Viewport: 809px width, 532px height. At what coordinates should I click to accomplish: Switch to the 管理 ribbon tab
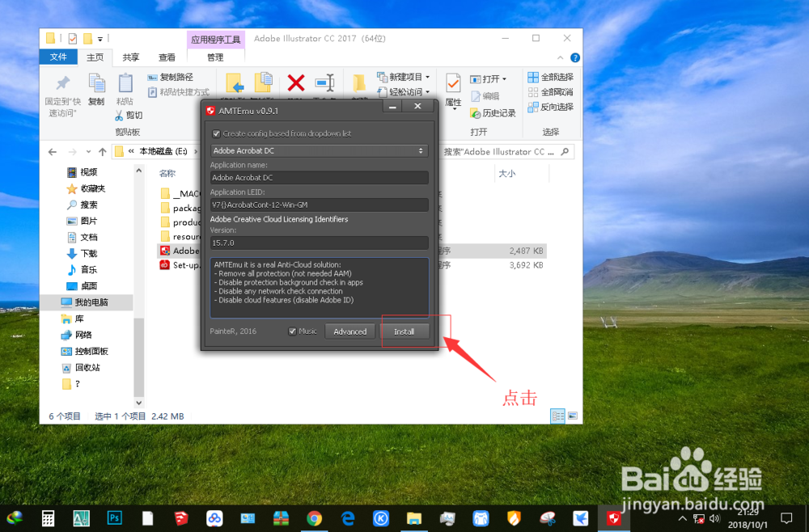[x=215, y=57]
